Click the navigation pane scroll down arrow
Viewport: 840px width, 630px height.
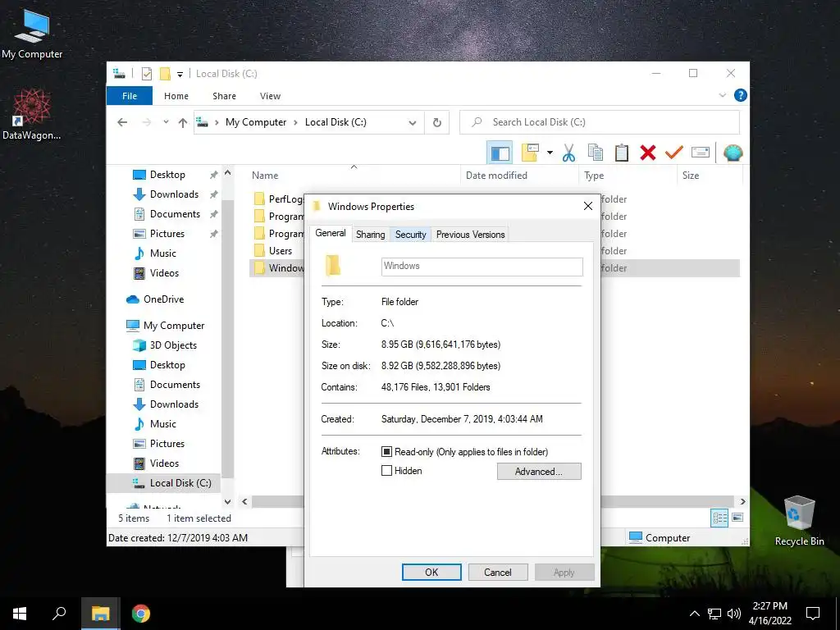pos(227,502)
